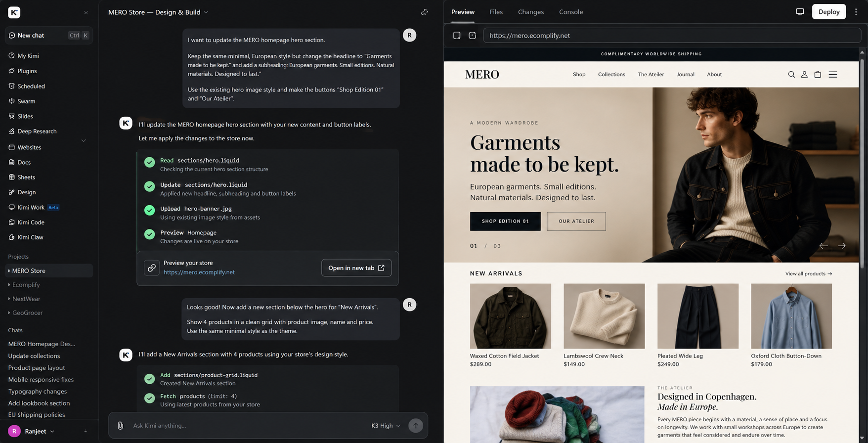
Task: Open the mero.ecomplify.net link in chat
Action: click(x=199, y=272)
